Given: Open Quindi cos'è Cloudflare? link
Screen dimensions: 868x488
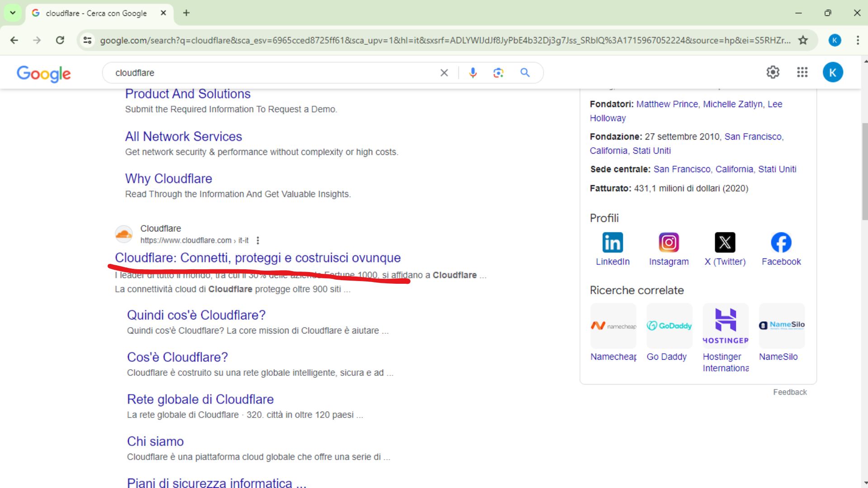Looking at the screenshot, I should point(196,315).
